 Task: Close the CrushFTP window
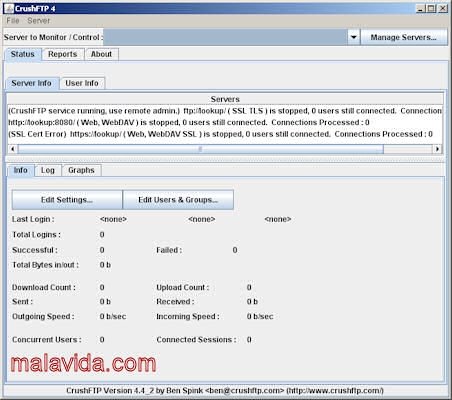pyautogui.click(x=442, y=8)
